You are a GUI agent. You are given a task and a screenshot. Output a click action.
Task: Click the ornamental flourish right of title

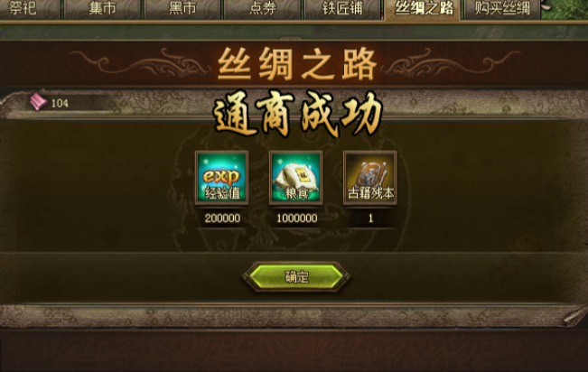point(452,62)
